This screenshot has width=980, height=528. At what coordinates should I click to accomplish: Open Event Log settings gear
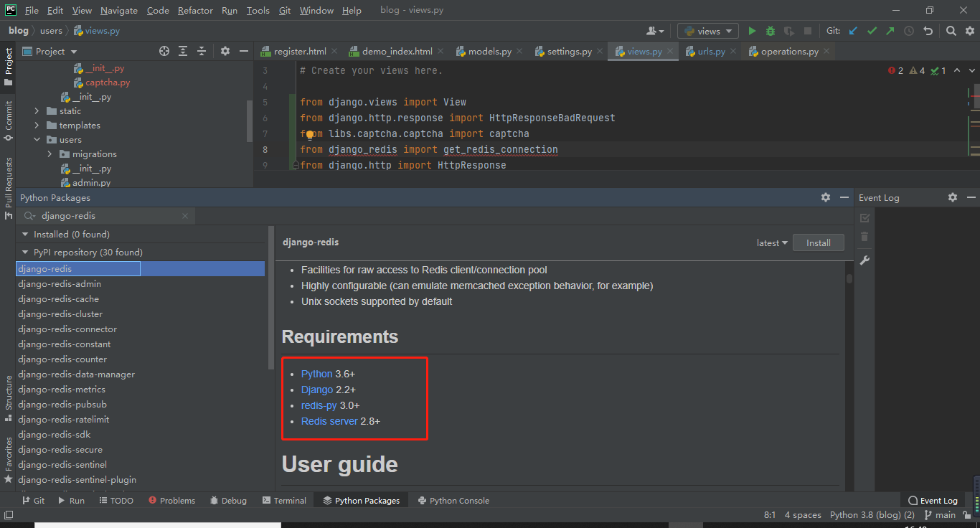(953, 197)
